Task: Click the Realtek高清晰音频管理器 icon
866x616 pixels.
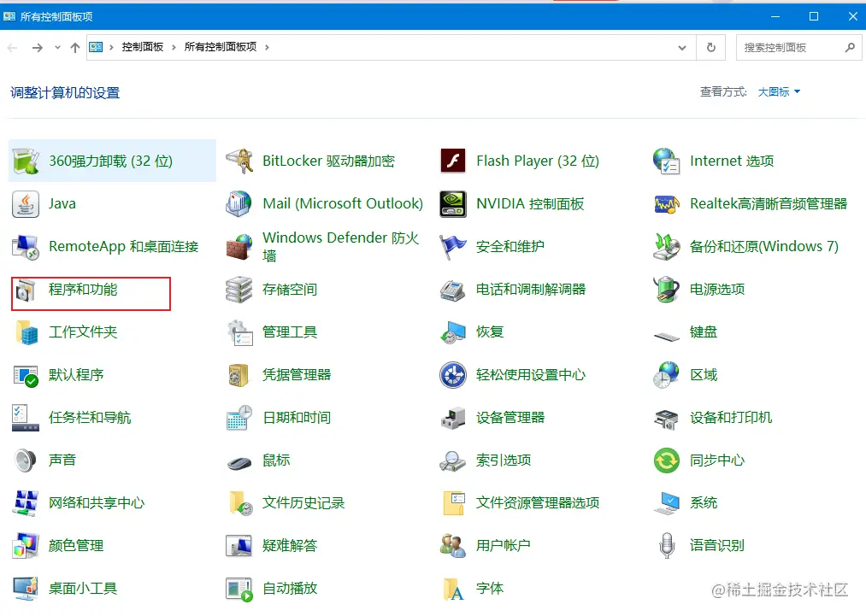Action: 667,203
